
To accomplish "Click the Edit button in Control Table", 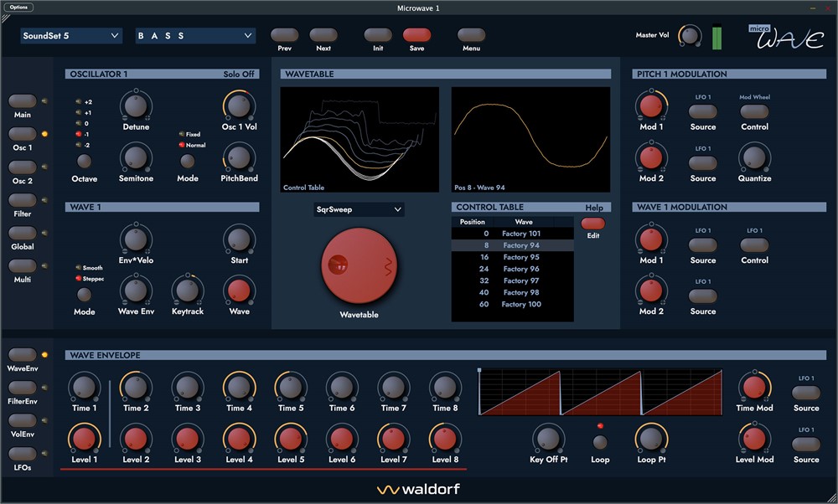I will click(x=592, y=224).
